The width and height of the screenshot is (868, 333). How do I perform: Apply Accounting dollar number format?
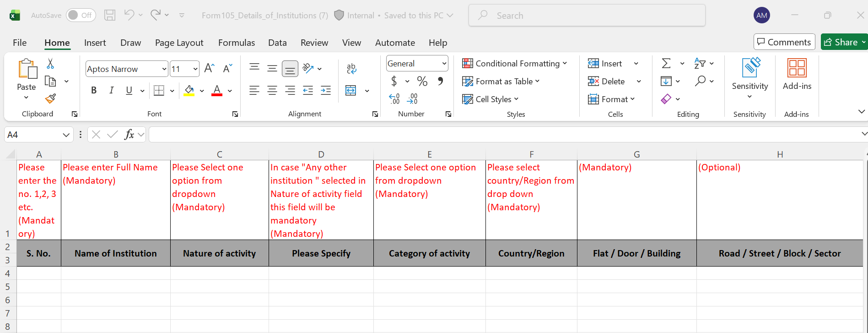pos(394,82)
